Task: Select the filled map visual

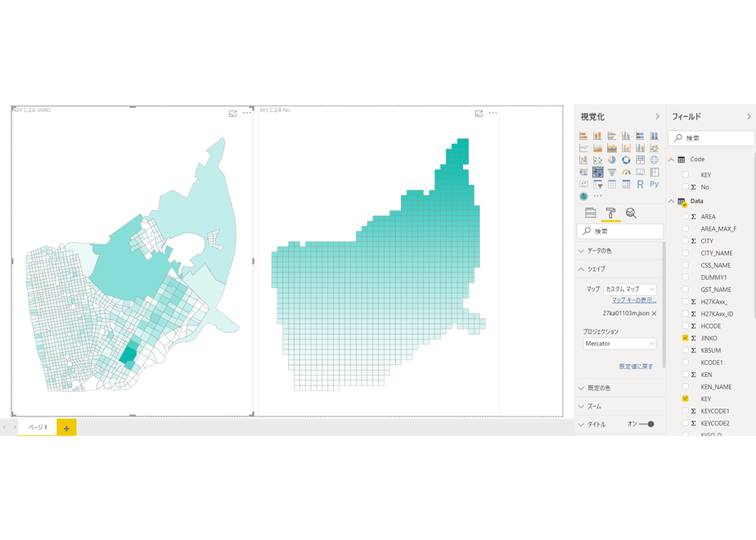Action: tap(583, 172)
